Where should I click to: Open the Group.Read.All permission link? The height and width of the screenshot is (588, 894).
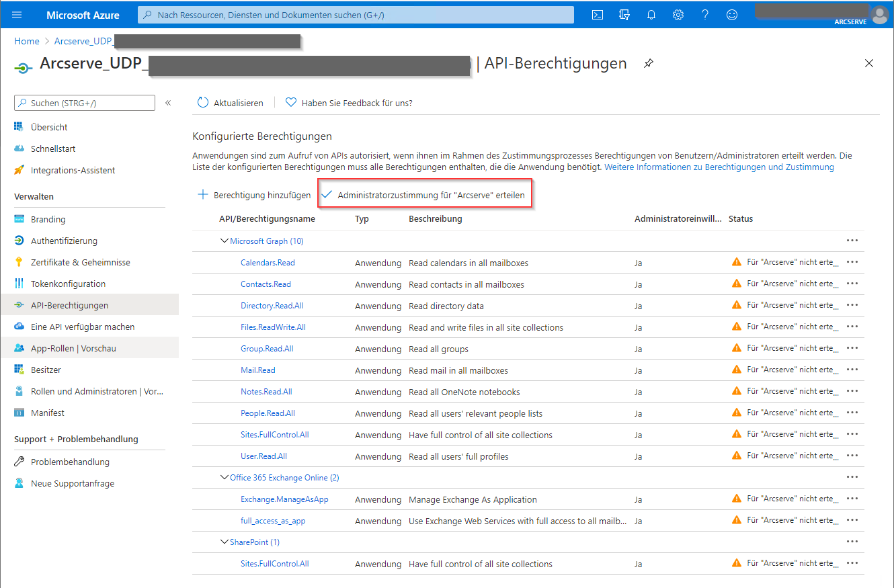(267, 348)
